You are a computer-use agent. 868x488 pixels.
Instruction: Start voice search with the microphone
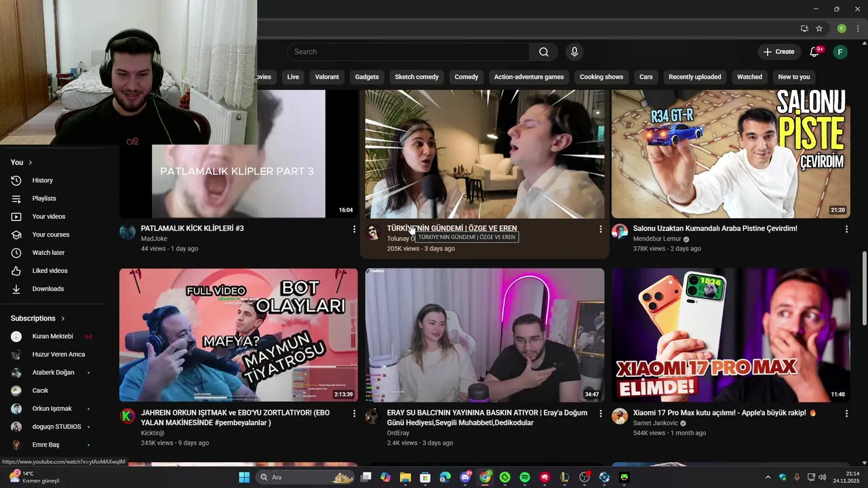click(x=574, y=52)
